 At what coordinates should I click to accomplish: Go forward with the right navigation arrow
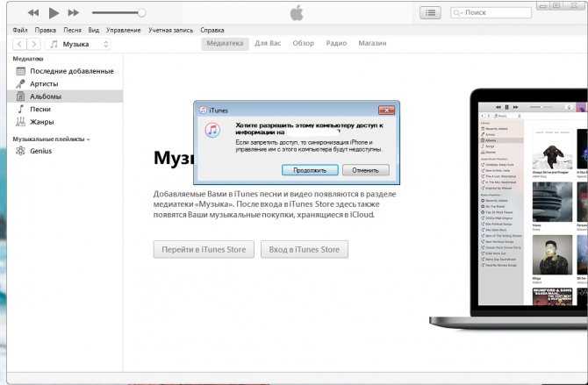point(33,44)
